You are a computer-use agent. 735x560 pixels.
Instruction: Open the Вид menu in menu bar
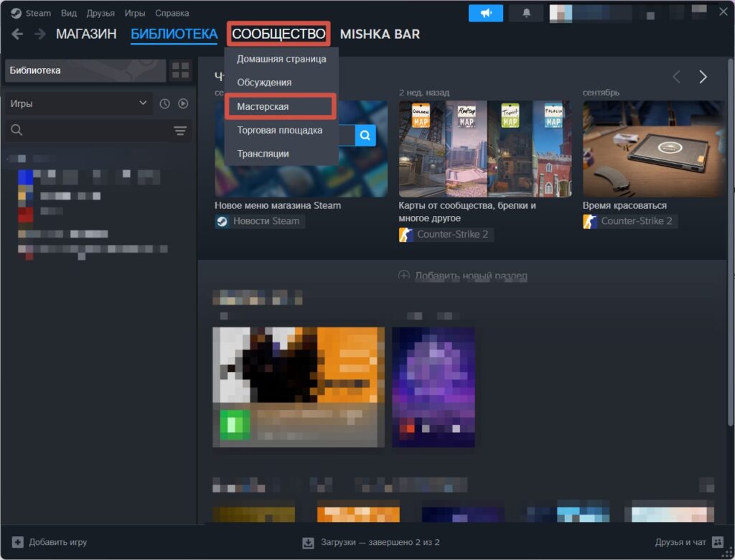tap(69, 13)
